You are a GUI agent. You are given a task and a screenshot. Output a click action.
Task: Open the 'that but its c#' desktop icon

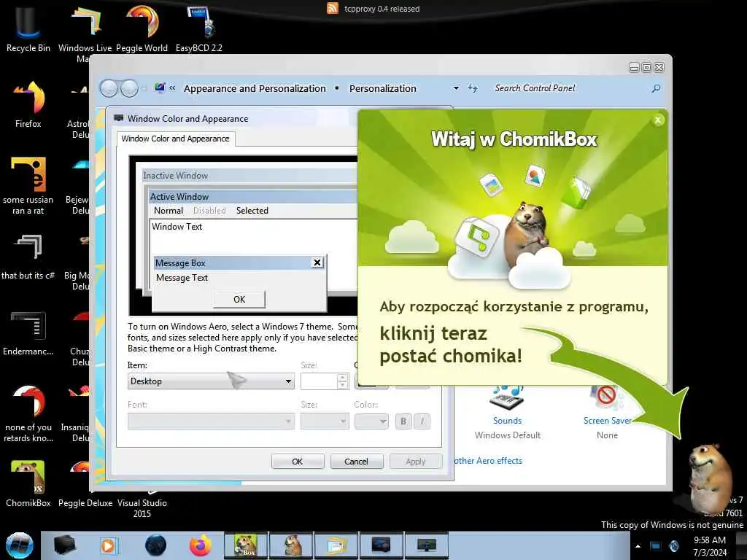pyautogui.click(x=28, y=256)
